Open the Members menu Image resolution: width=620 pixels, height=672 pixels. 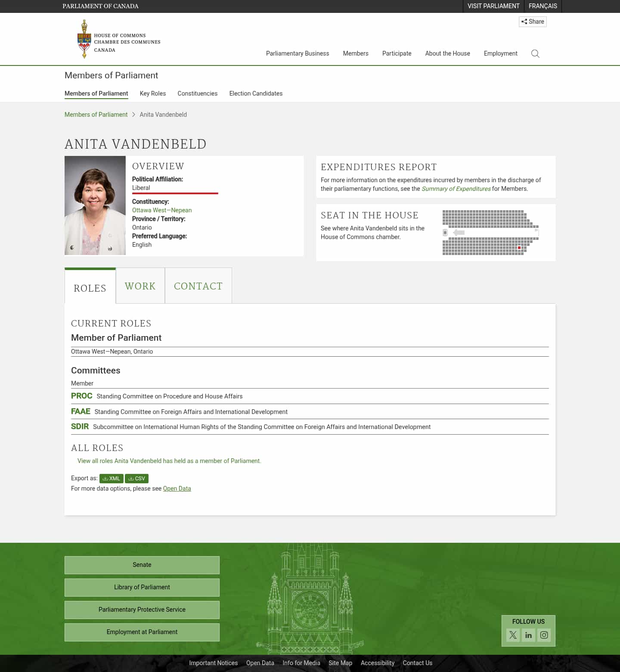pos(356,53)
